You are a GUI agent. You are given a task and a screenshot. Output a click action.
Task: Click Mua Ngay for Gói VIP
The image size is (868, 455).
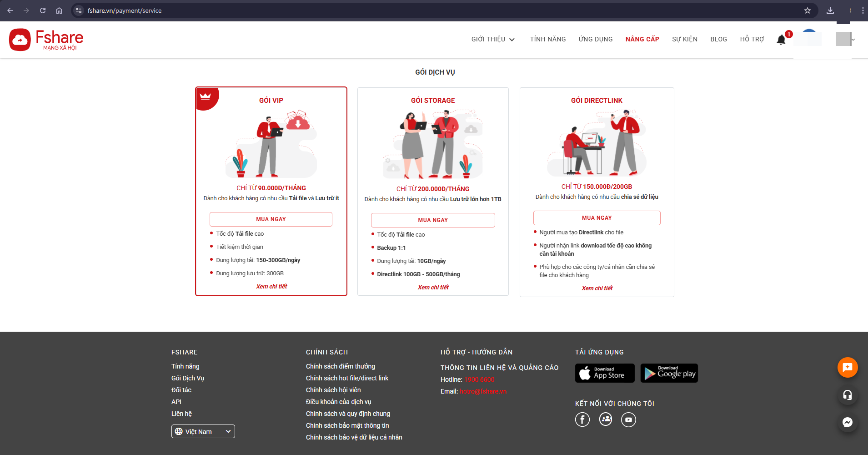tap(271, 219)
